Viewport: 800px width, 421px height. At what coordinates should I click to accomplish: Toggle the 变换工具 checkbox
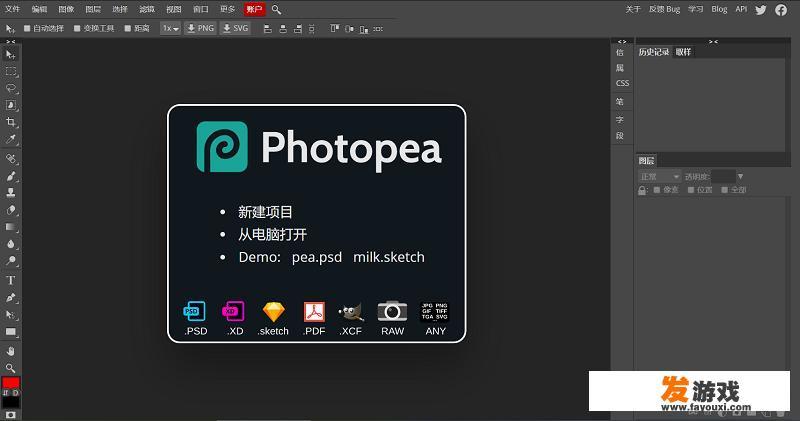point(77,29)
